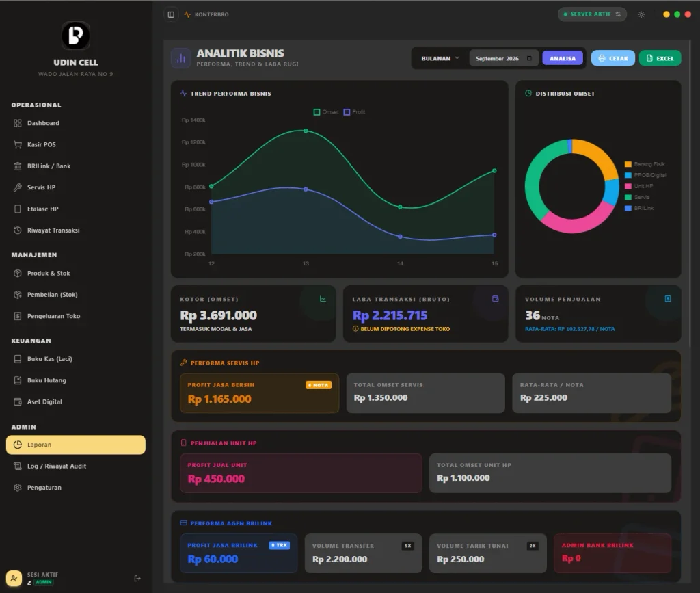
Task: Go to Kasir POS page
Action: pyautogui.click(x=76, y=145)
